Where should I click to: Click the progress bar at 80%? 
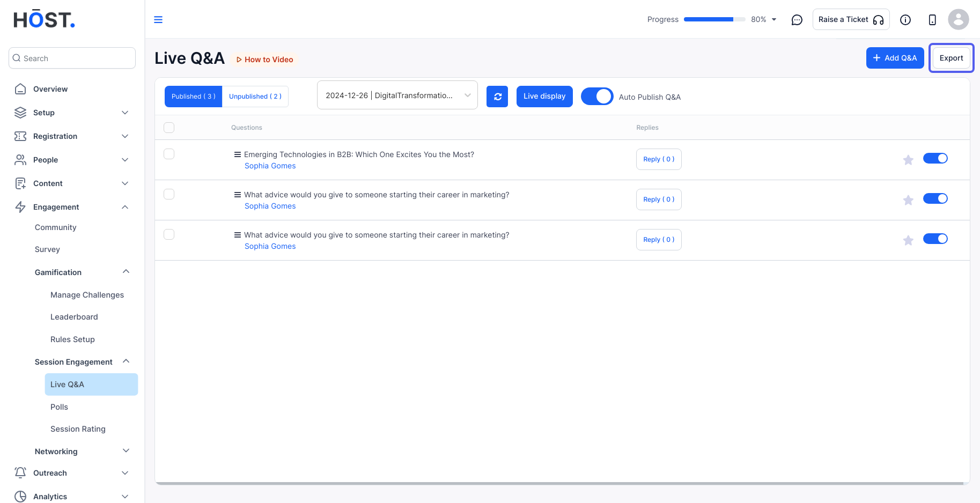coord(714,19)
